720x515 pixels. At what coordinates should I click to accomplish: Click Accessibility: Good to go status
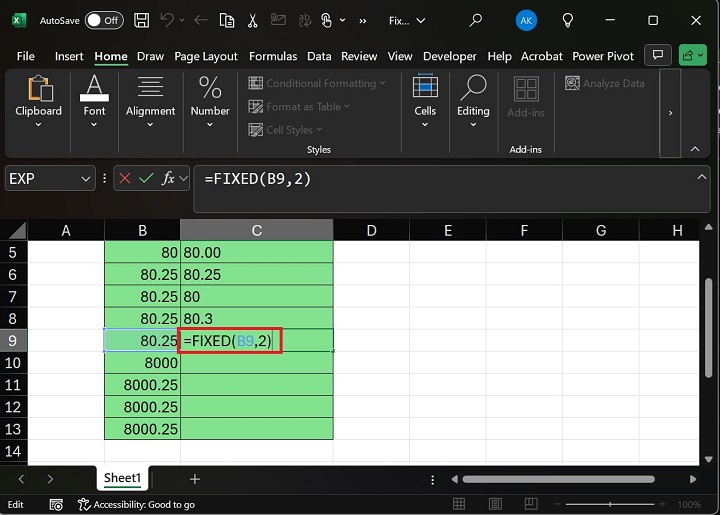(x=138, y=505)
